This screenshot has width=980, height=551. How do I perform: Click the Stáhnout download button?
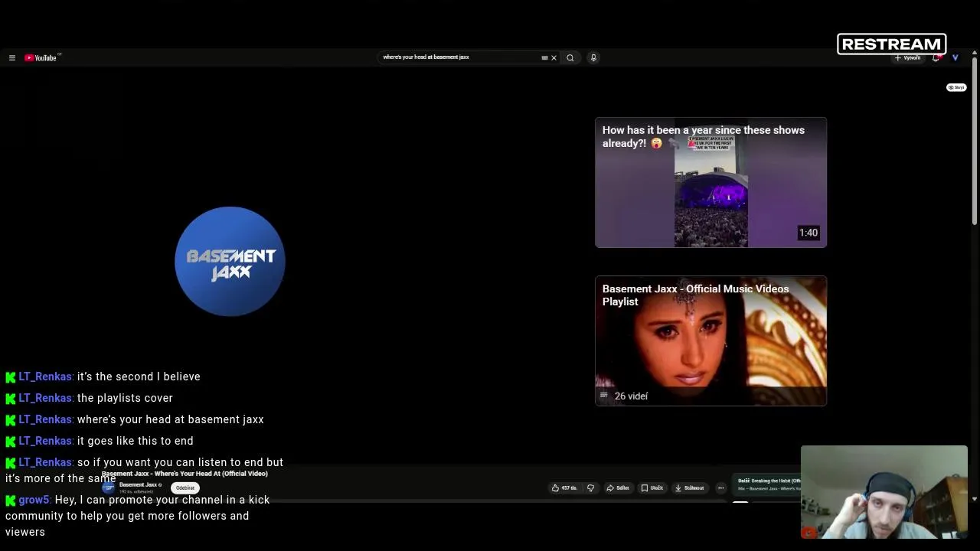click(689, 487)
